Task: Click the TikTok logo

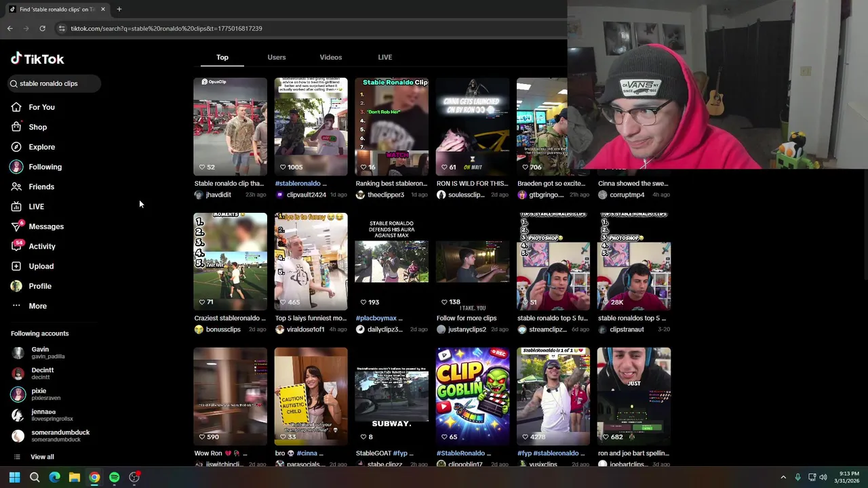Action: (37, 59)
